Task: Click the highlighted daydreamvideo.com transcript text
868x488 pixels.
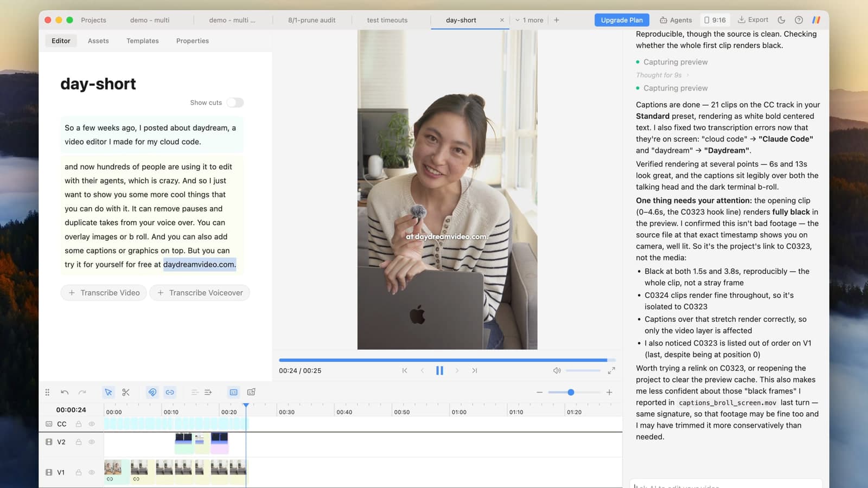Action: tap(200, 265)
